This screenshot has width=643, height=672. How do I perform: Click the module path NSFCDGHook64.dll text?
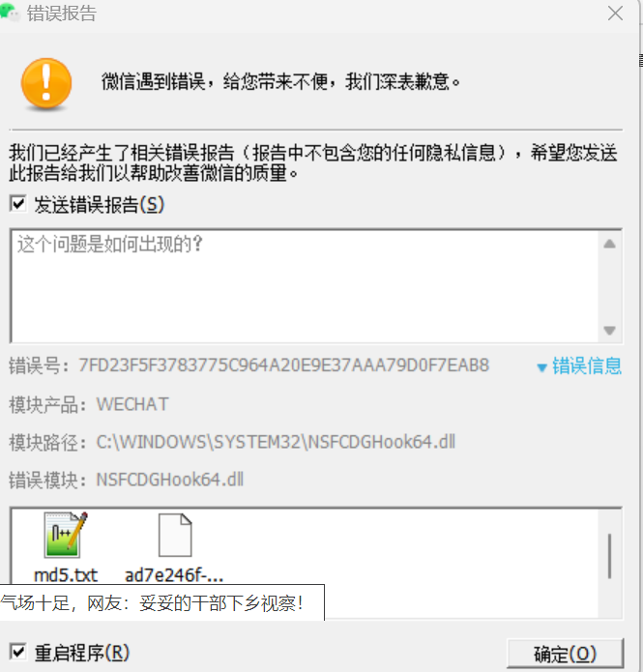click(x=276, y=442)
